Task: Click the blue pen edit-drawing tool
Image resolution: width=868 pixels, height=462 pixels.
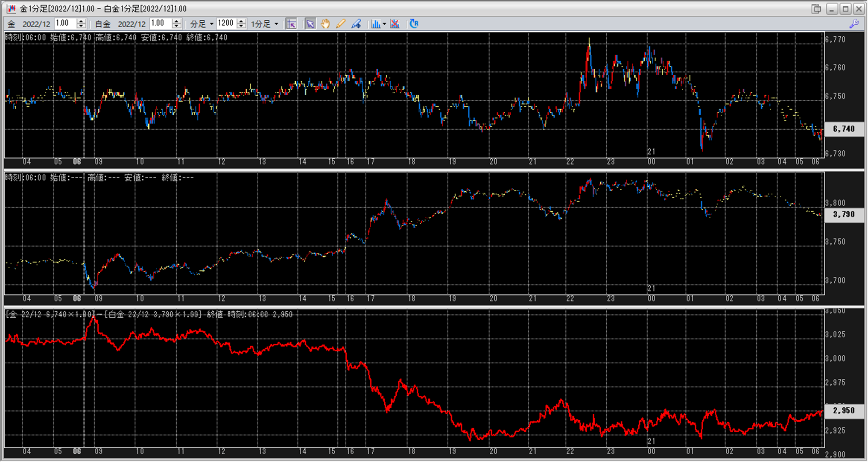Action: pos(356,24)
